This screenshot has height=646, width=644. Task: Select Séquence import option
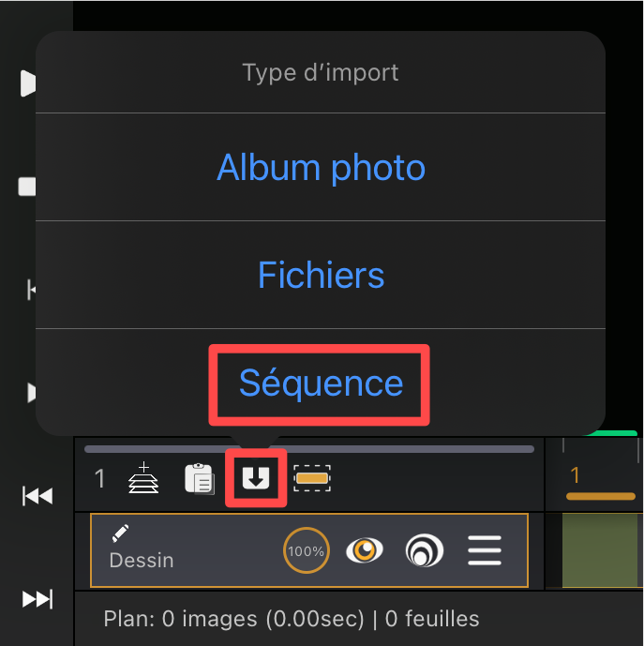[x=321, y=383]
